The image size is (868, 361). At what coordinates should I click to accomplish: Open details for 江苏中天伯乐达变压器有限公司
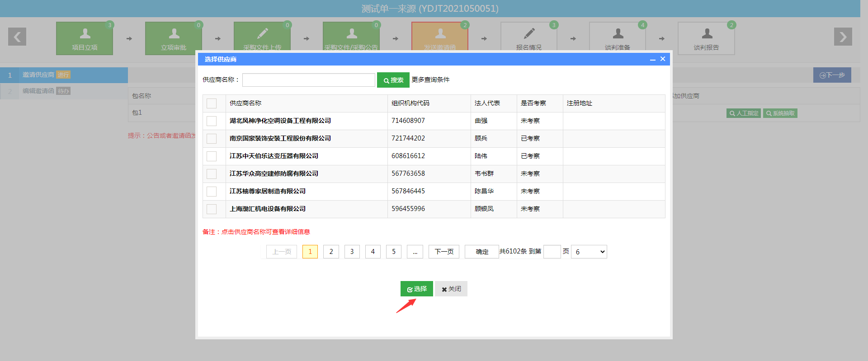coord(274,156)
